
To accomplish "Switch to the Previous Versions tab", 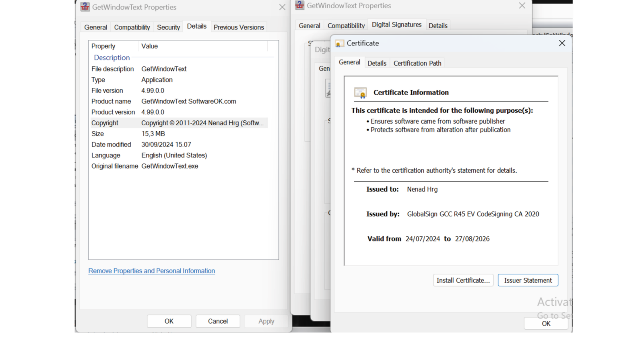I will pos(239,27).
